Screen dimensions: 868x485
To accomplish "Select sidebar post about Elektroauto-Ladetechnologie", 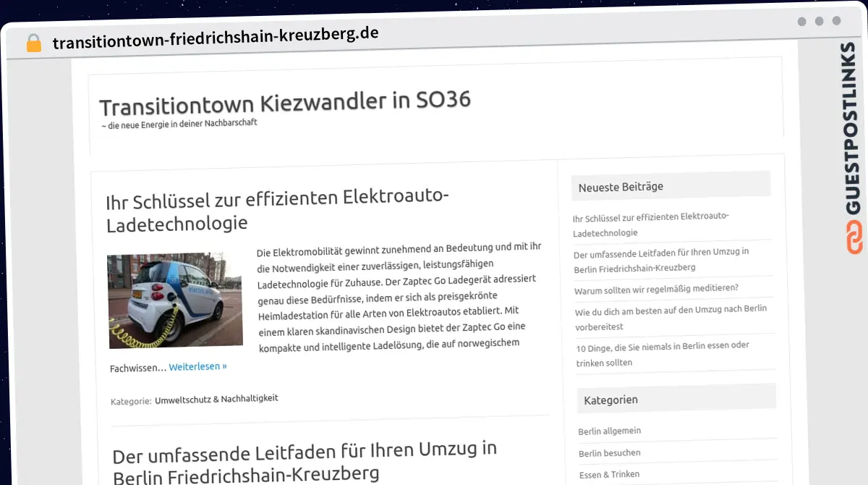I will click(x=650, y=224).
